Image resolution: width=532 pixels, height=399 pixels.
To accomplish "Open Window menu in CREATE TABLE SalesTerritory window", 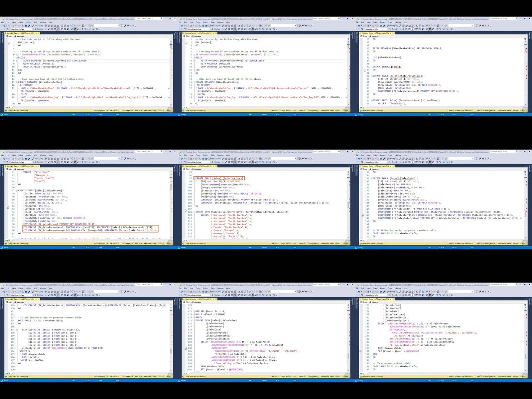I will click(220, 155).
